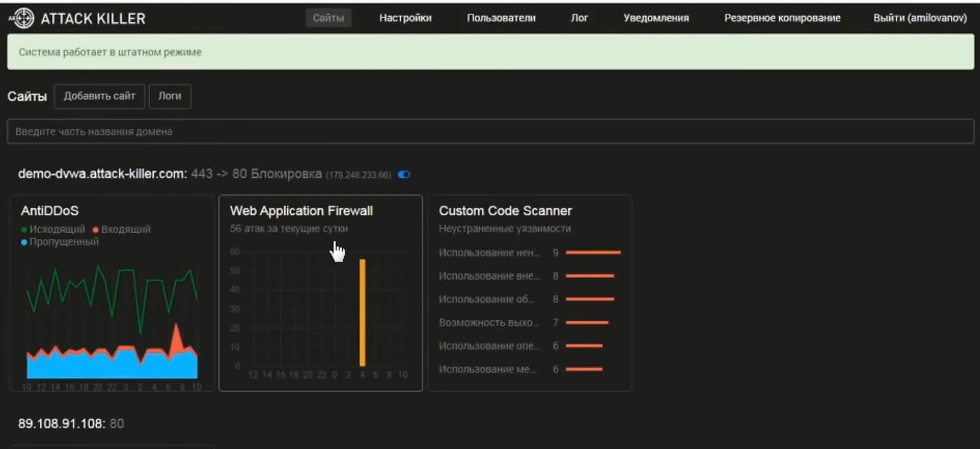Focus the domain name search field
Screen dimensions: 980x449
pos(490,131)
